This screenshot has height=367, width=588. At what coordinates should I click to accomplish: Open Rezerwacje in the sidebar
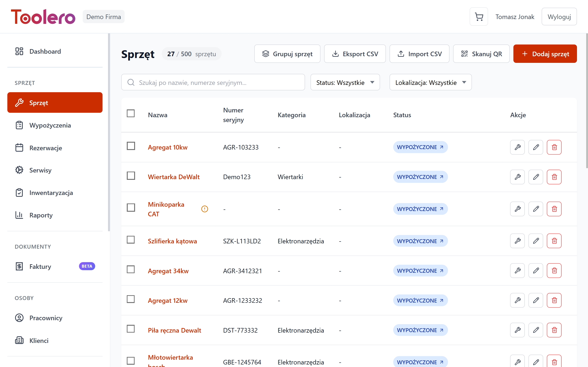(45, 148)
